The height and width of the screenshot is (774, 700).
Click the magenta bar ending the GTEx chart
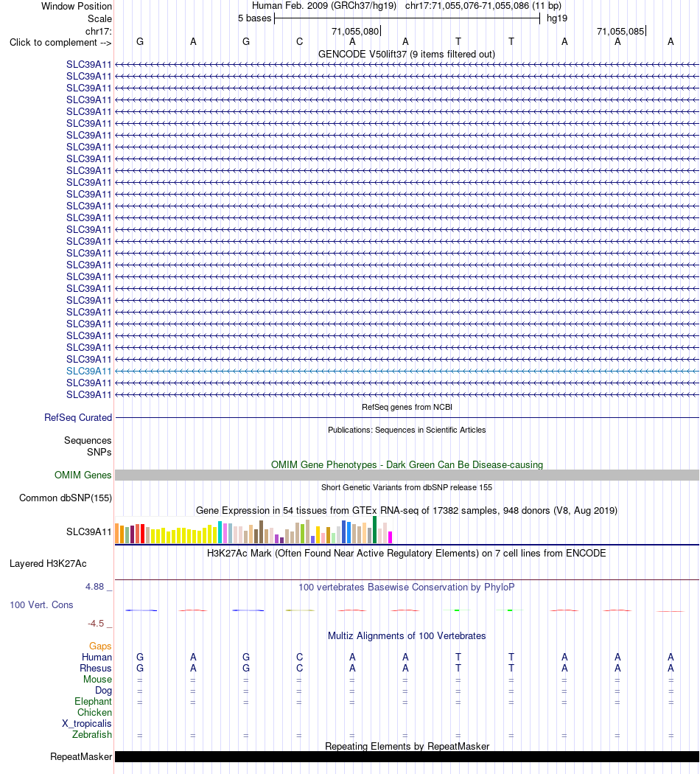(x=391, y=537)
